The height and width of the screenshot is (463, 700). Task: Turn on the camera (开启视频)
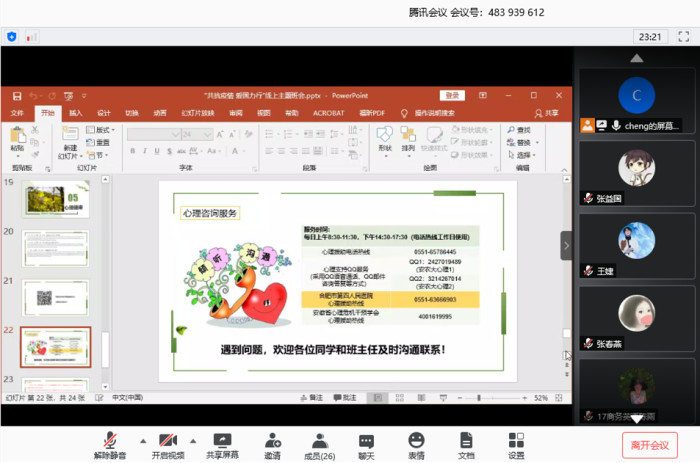(x=167, y=441)
